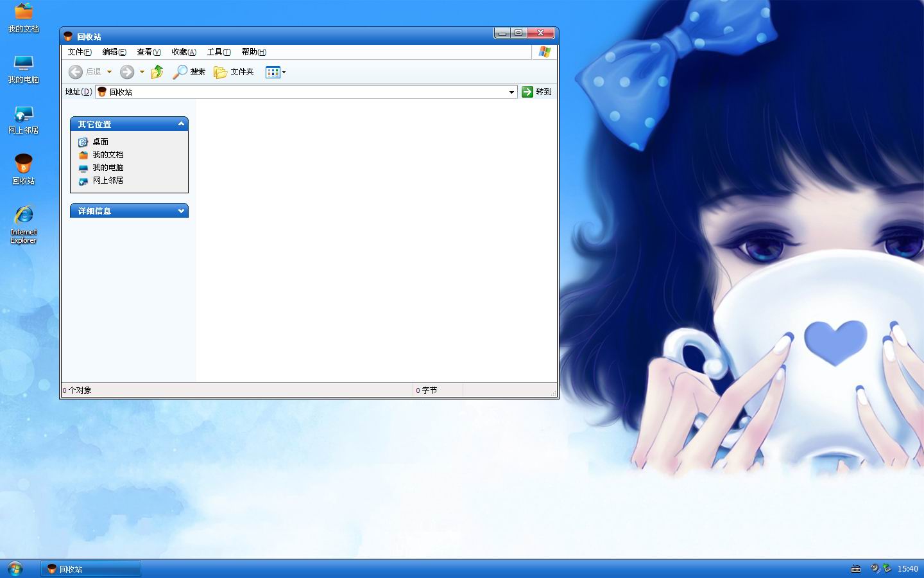Click the 0 个对象 status bar text

click(77, 390)
